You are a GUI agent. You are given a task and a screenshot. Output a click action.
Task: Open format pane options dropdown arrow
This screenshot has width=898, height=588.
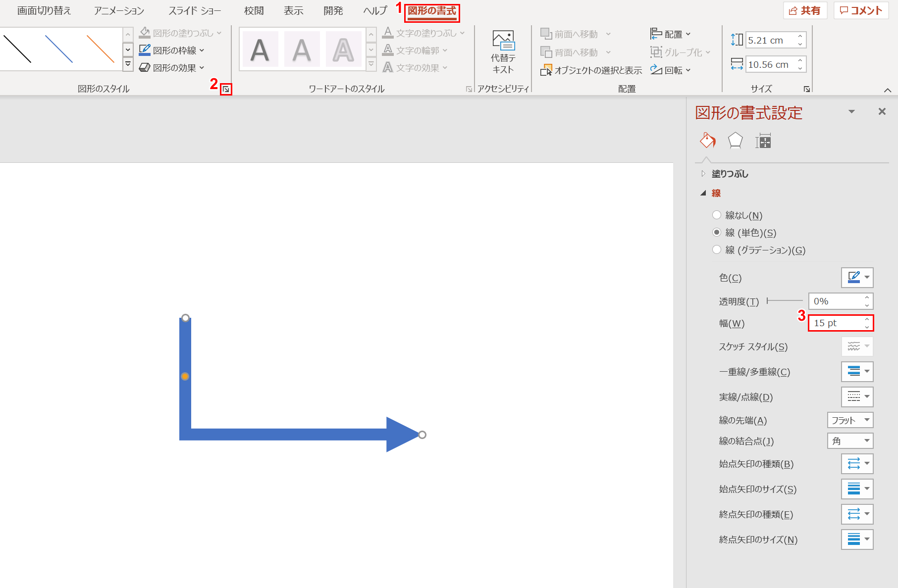point(851,112)
